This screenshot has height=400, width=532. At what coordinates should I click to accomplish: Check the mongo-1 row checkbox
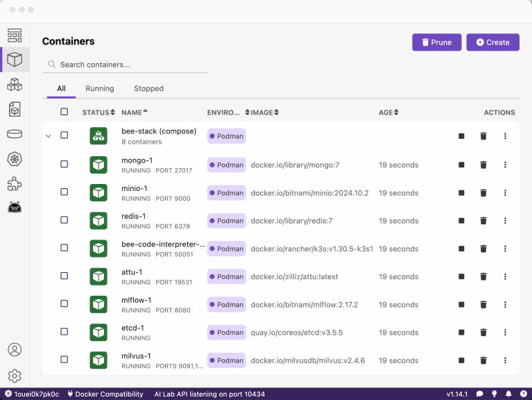(64, 164)
